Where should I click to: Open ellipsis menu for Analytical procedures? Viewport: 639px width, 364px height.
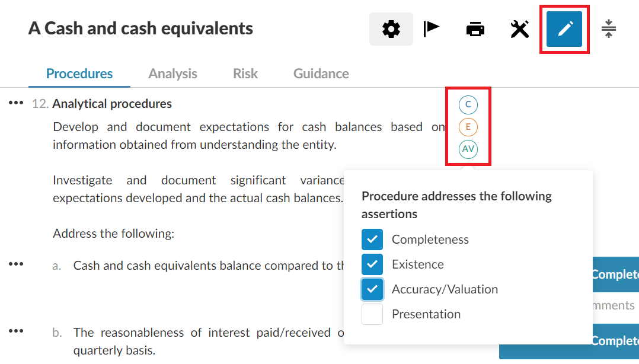pos(15,103)
